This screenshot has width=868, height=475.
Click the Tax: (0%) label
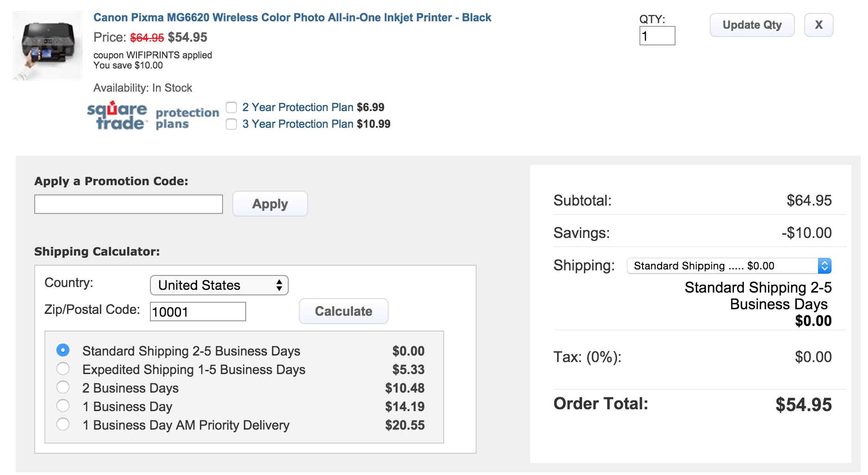[x=587, y=357]
